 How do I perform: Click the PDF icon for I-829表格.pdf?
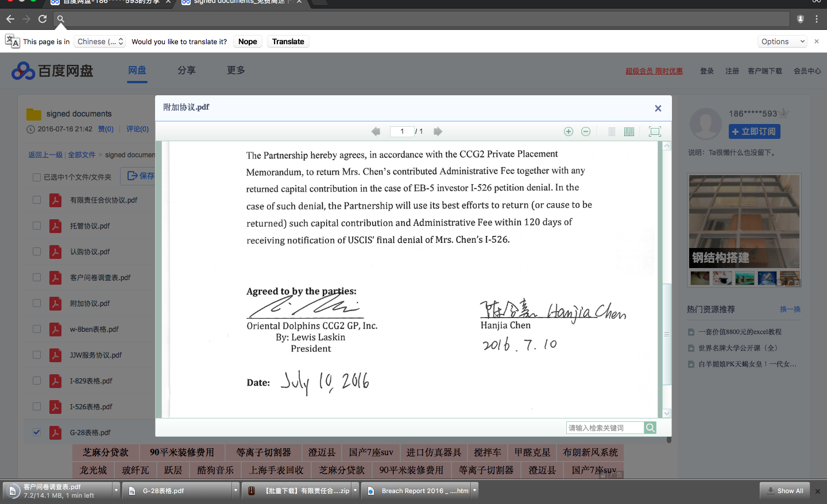(x=55, y=381)
